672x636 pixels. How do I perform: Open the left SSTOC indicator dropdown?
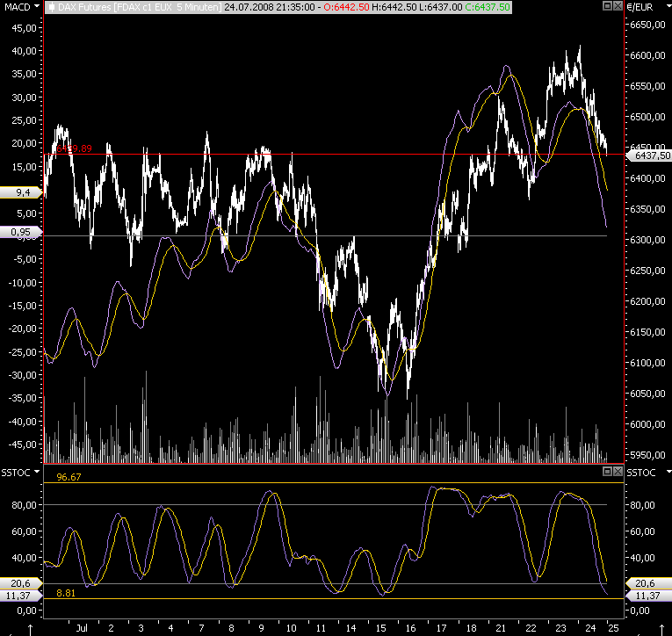(x=37, y=472)
